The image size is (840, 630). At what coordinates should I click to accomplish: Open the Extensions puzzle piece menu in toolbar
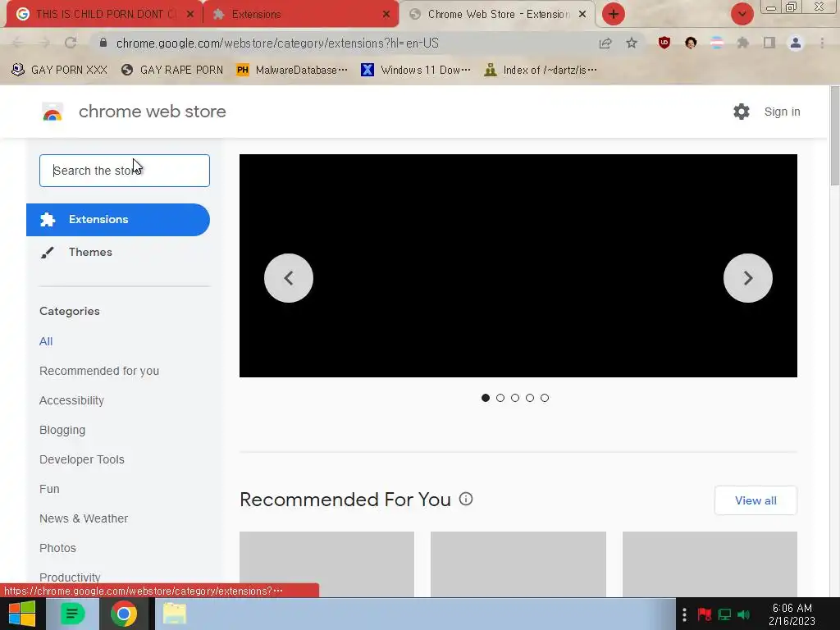[x=743, y=43]
